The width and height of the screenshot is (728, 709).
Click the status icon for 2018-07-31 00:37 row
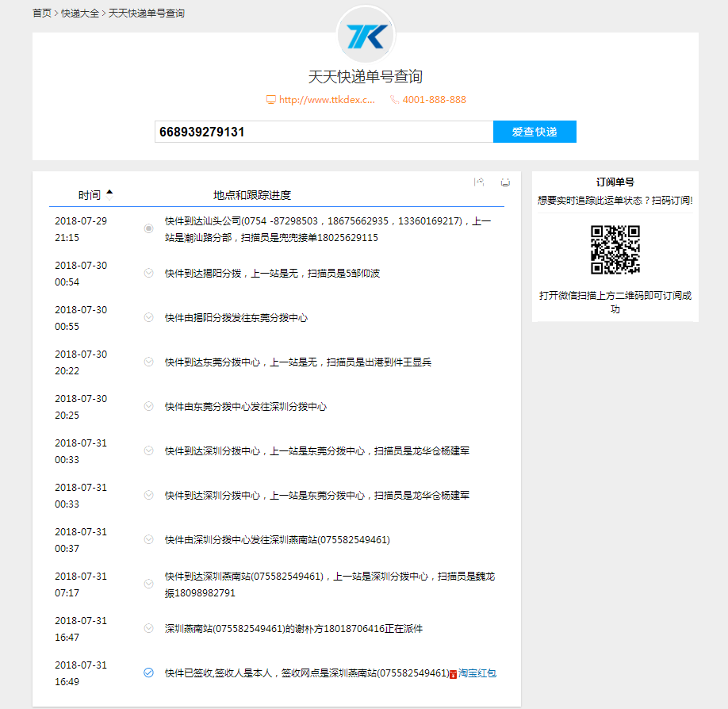click(x=148, y=539)
